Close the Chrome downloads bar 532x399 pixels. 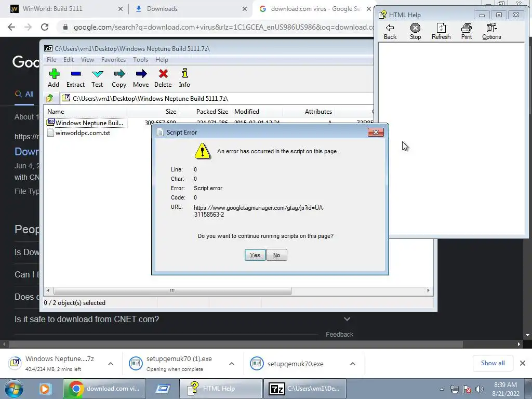pyautogui.click(x=523, y=363)
